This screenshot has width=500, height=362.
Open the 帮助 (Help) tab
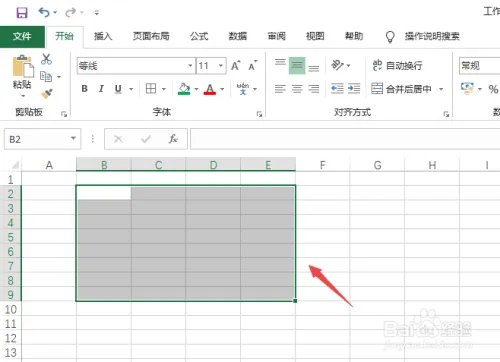(354, 36)
